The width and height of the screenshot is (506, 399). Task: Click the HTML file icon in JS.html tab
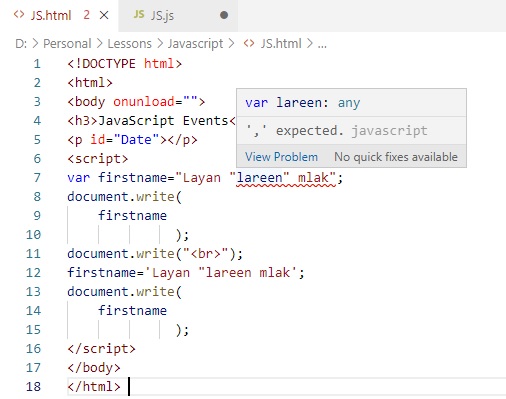tap(19, 15)
